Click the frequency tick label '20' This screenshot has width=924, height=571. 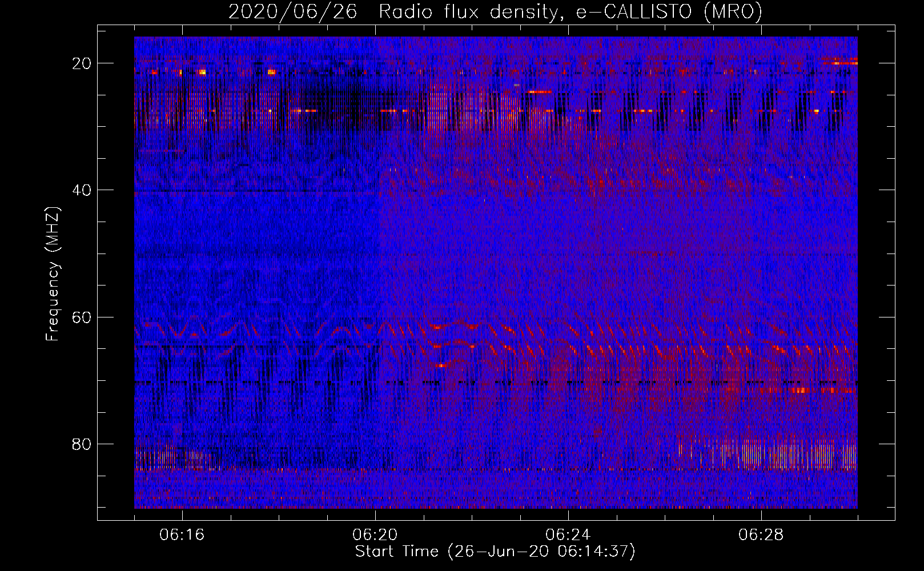point(82,63)
